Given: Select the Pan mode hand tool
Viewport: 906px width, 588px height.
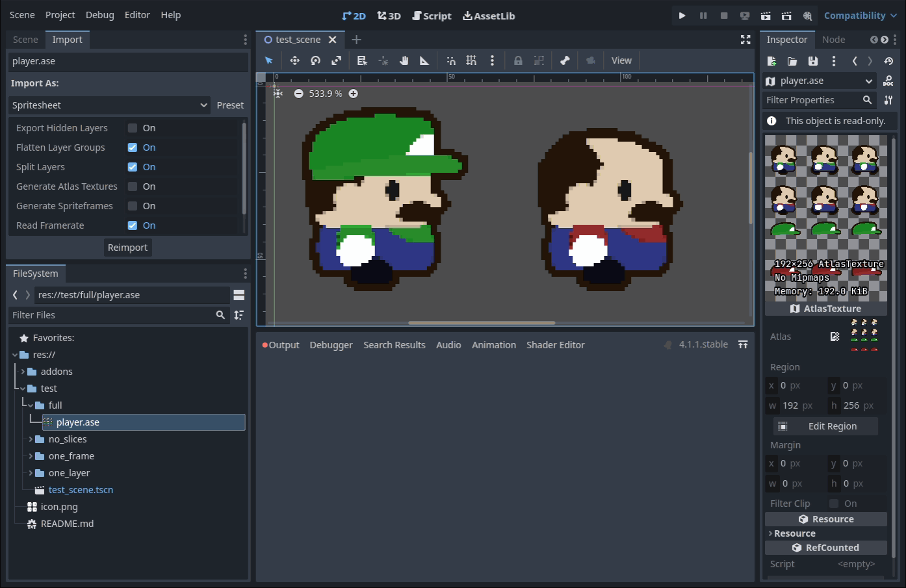Looking at the screenshot, I should click(404, 60).
